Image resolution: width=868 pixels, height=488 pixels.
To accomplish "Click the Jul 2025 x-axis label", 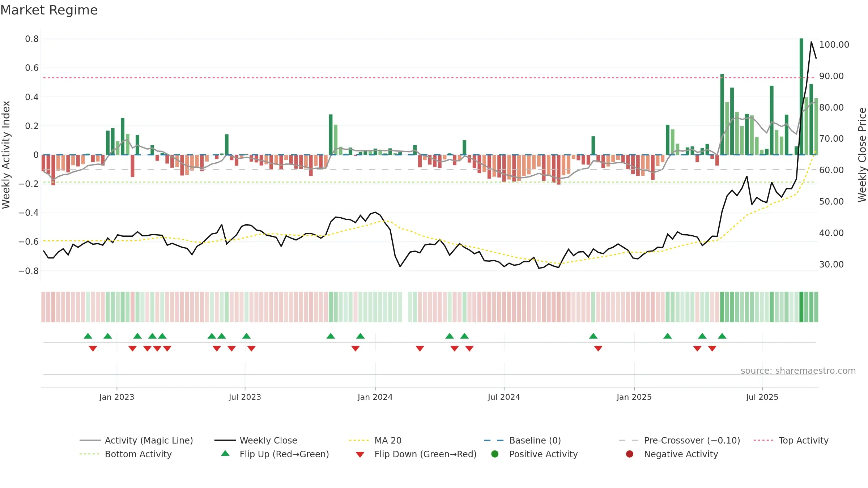I will tap(762, 397).
